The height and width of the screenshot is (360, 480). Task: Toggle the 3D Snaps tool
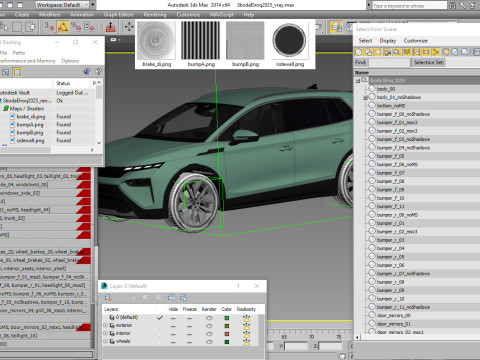click(49, 27)
